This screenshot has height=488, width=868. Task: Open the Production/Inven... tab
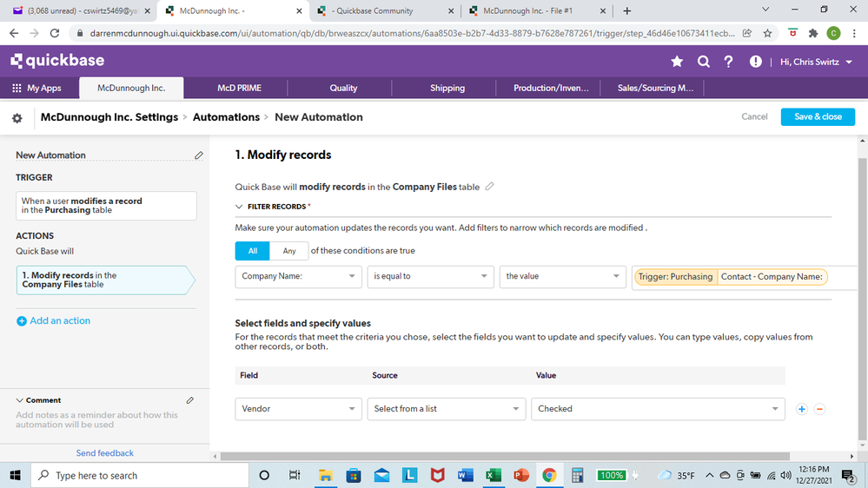[551, 88]
